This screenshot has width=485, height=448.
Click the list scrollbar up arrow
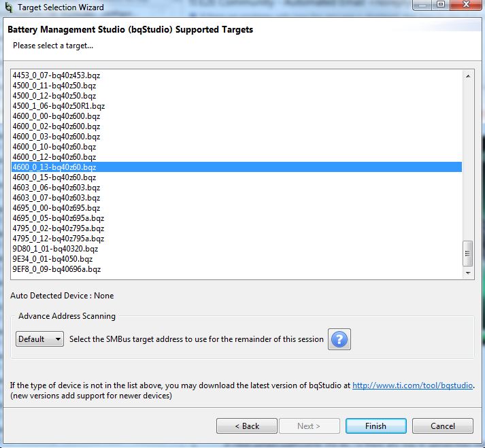468,76
